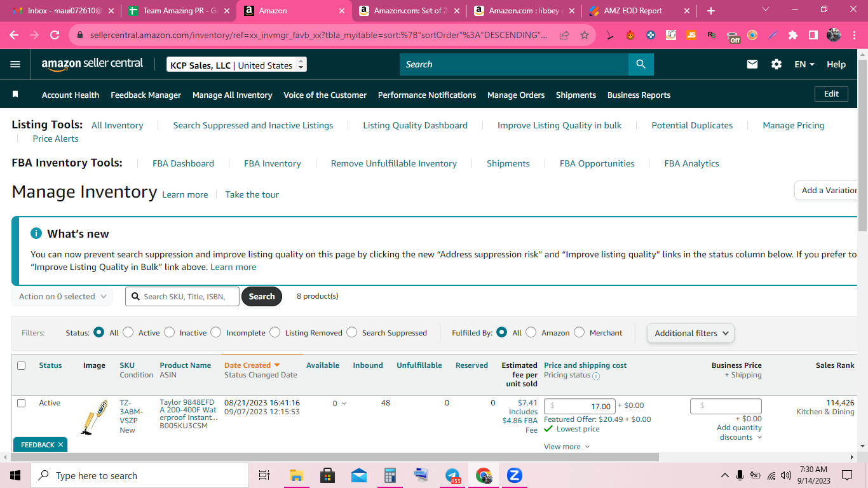This screenshot has width=868, height=488.
Task: Open Telegram from the taskbar
Action: click(452, 475)
